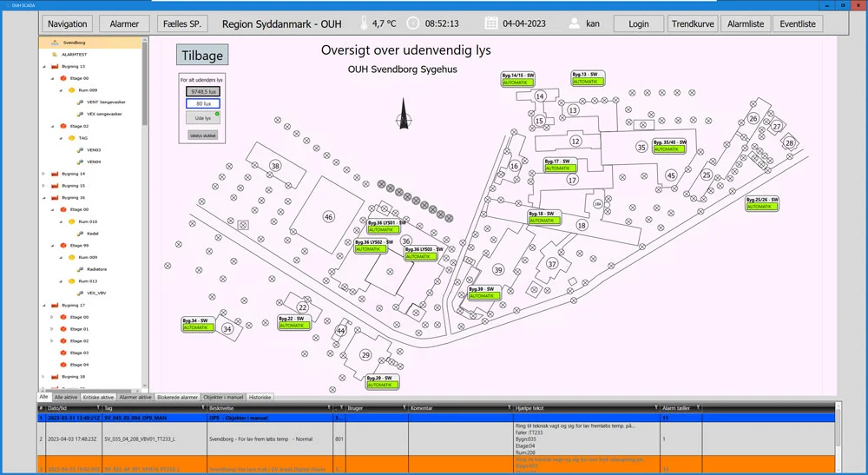Toggle Byg.29 - SW AUTOMATIK mode

point(382,385)
